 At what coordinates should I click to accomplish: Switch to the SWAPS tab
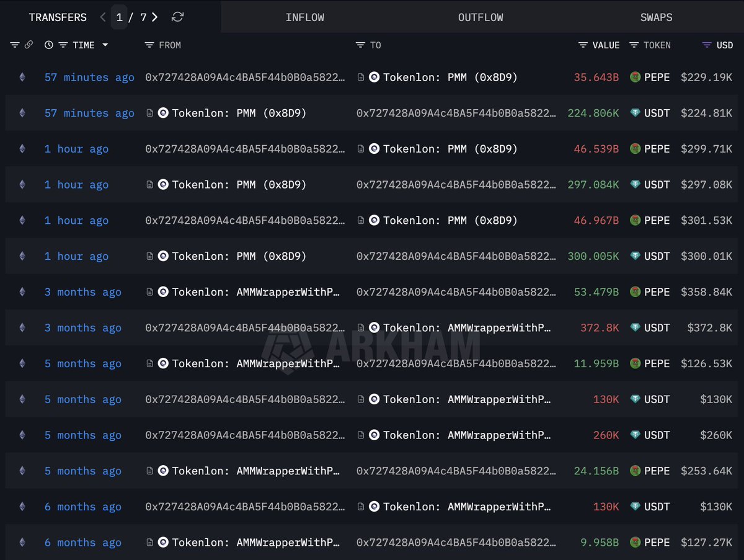(x=656, y=17)
